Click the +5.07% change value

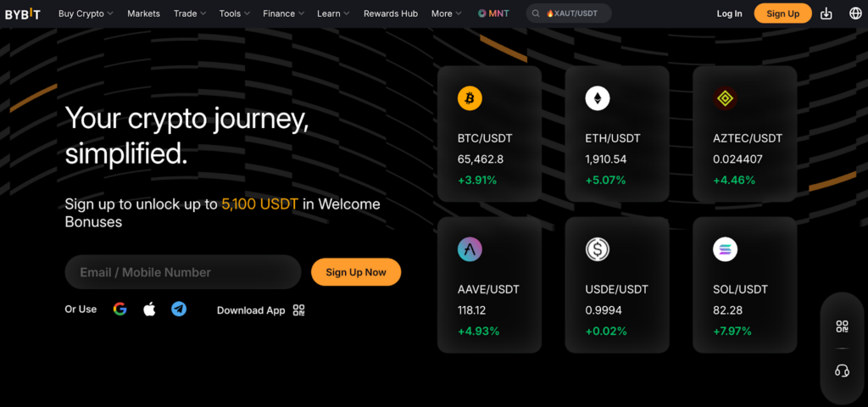pos(605,180)
